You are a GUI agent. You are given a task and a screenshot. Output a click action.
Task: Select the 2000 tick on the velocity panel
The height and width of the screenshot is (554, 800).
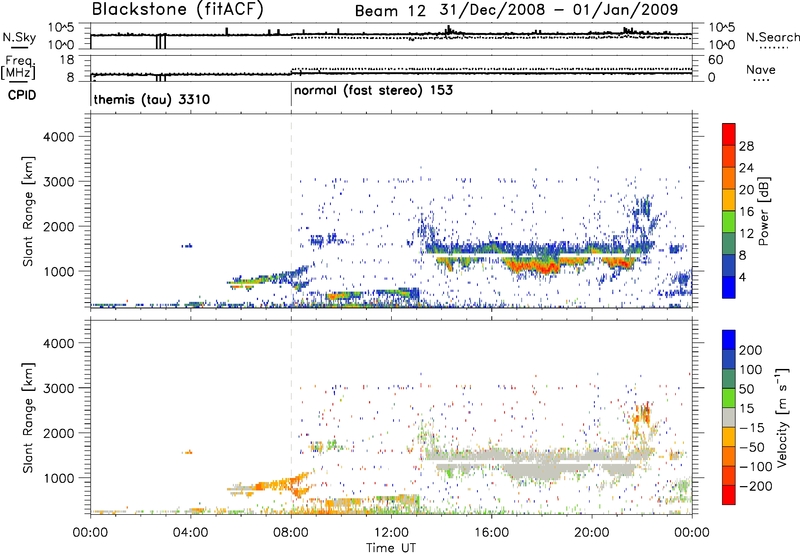[x=58, y=433]
